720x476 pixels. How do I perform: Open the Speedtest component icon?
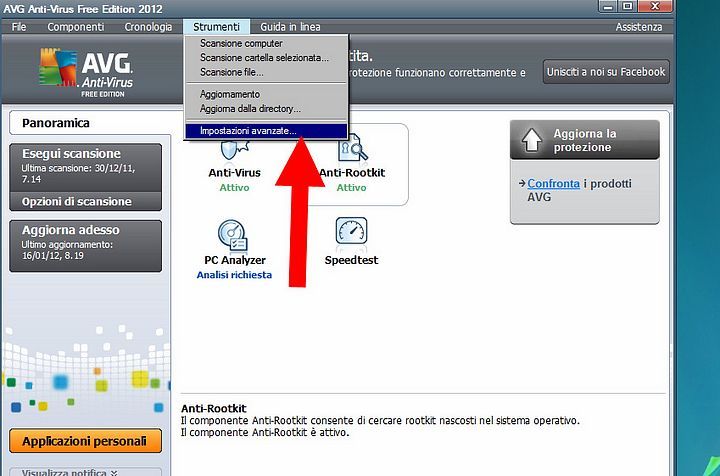(351, 231)
